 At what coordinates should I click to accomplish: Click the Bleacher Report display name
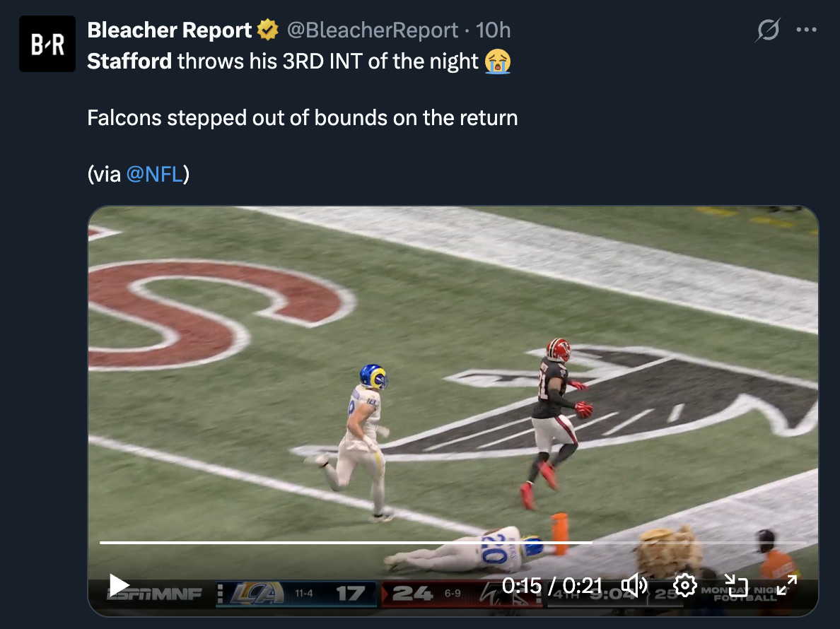169,30
